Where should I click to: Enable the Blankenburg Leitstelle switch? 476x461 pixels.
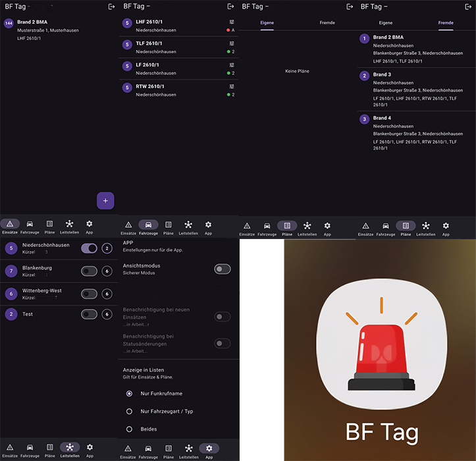pos(89,271)
